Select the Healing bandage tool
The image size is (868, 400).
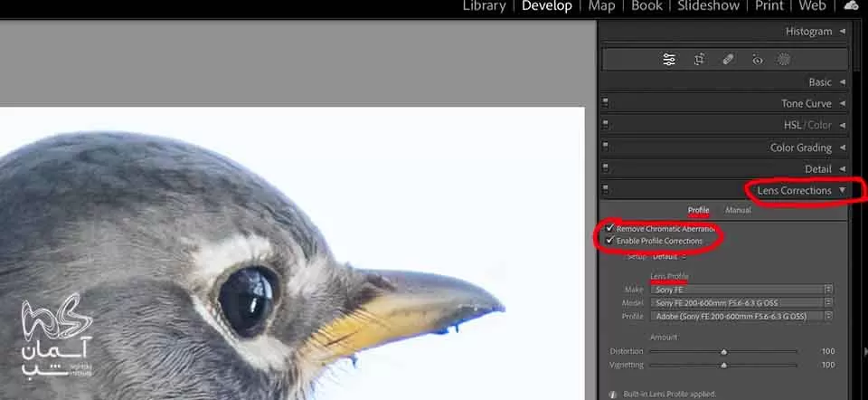pyautogui.click(x=729, y=60)
